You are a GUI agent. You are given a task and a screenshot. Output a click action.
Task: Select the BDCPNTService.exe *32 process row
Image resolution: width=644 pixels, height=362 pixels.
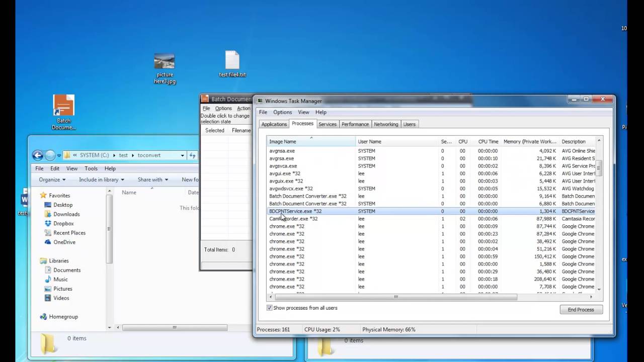(431, 211)
